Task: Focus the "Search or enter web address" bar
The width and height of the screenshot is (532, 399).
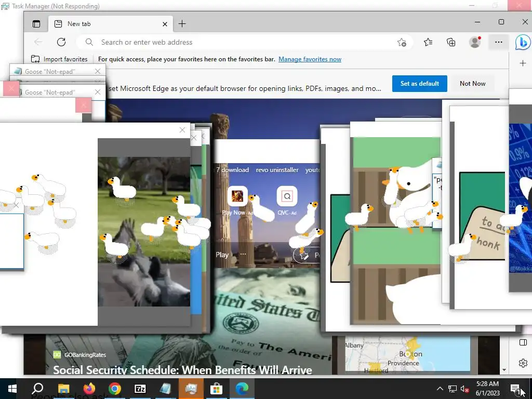Action: click(x=245, y=42)
